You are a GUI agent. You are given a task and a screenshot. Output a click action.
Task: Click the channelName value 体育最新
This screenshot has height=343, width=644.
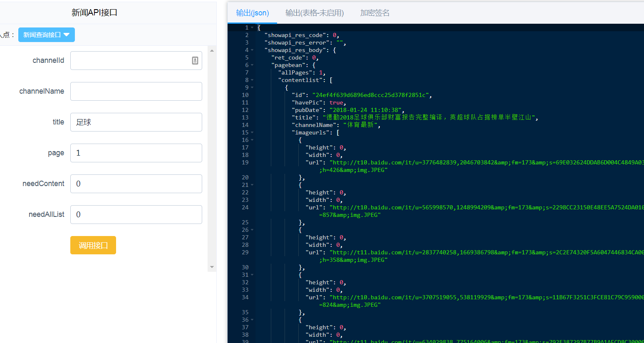(x=360, y=125)
